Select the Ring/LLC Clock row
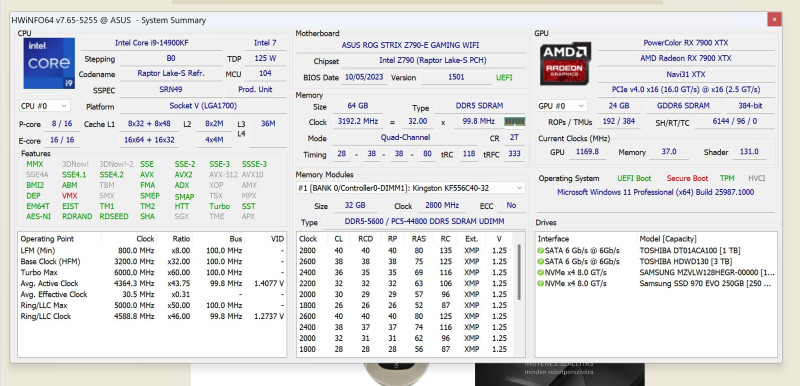The image size is (800, 386). tap(152, 316)
